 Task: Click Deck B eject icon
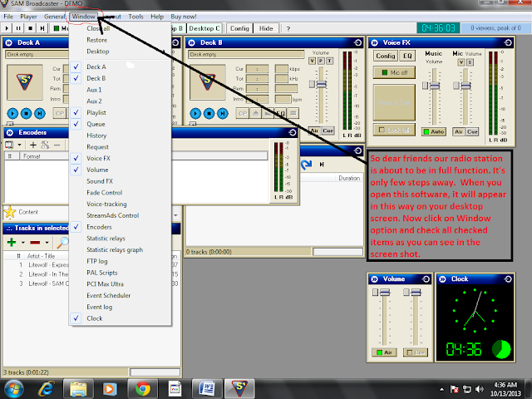click(255, 113)
